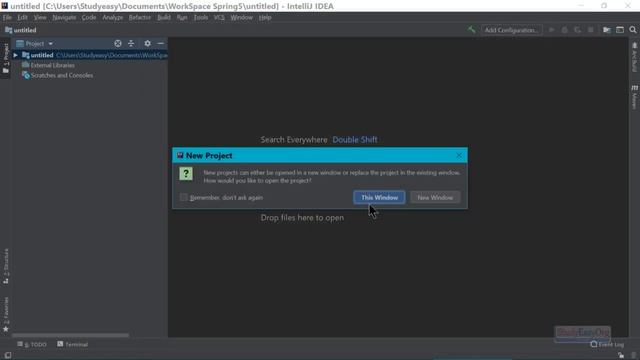Screen dimensions: 640x360
Task: Click Add Configuration button
Action: point(511,30)
